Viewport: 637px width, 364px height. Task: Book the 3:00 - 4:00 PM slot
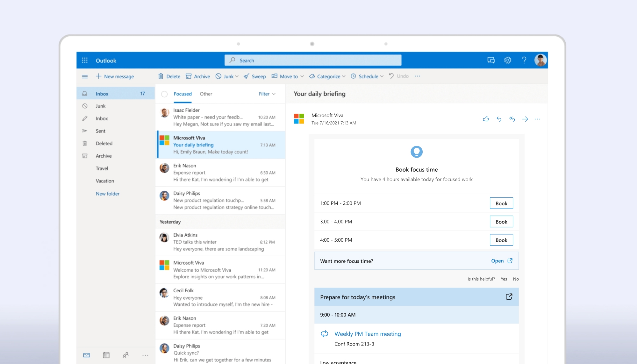point(501,222)
